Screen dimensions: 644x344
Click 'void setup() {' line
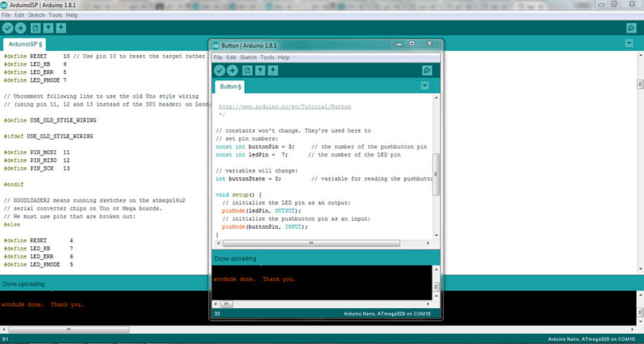(x=239, y=195)
